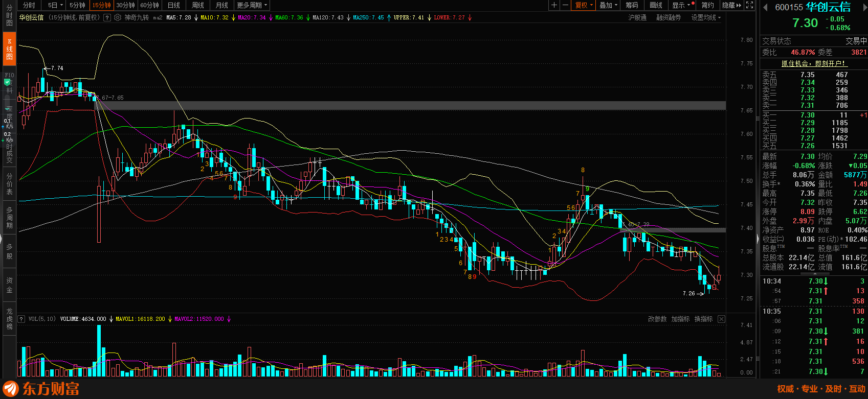Image resolution: width=868 pixels, height=399 pixels.
Task: Click the 7.26 low price marker
Action: (693, 293)
